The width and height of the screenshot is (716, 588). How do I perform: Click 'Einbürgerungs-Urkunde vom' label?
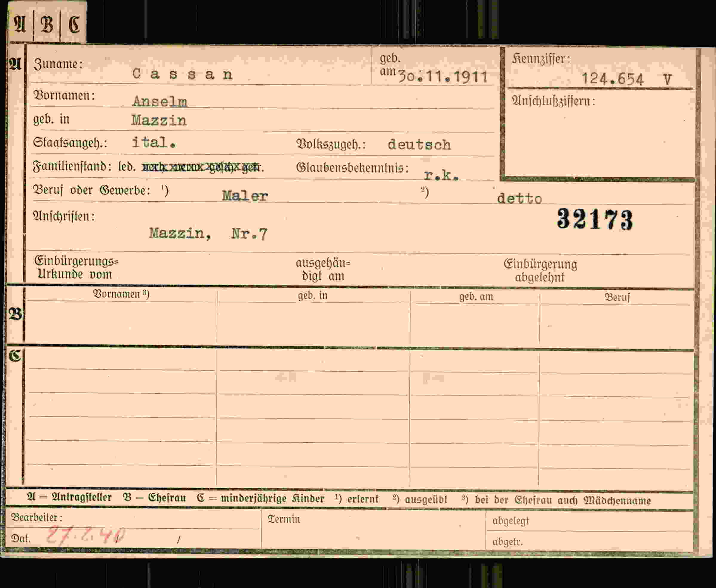(76, 267)
